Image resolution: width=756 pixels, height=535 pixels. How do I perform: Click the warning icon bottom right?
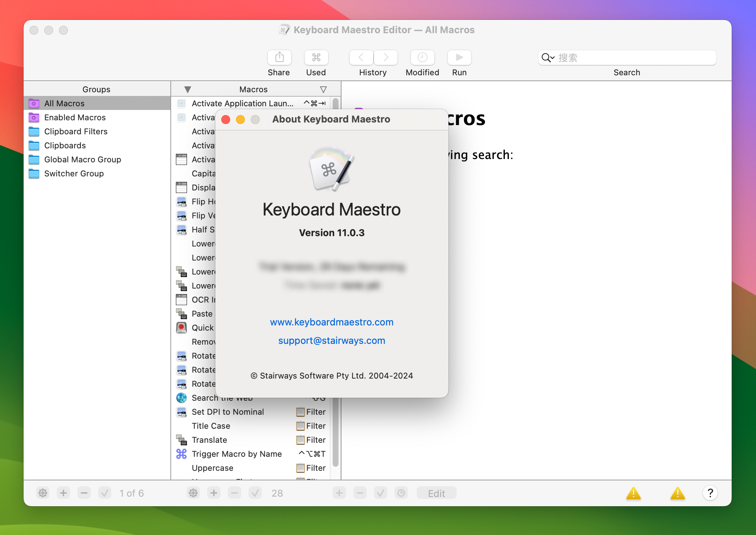[677, 493]
